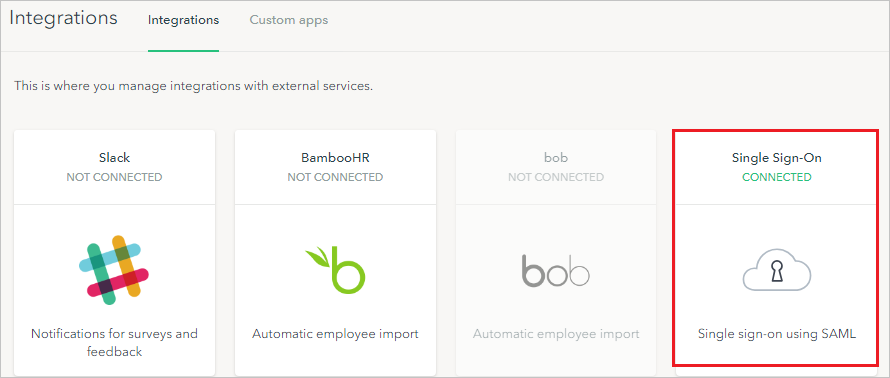Click the bob card title

[556, 158]
